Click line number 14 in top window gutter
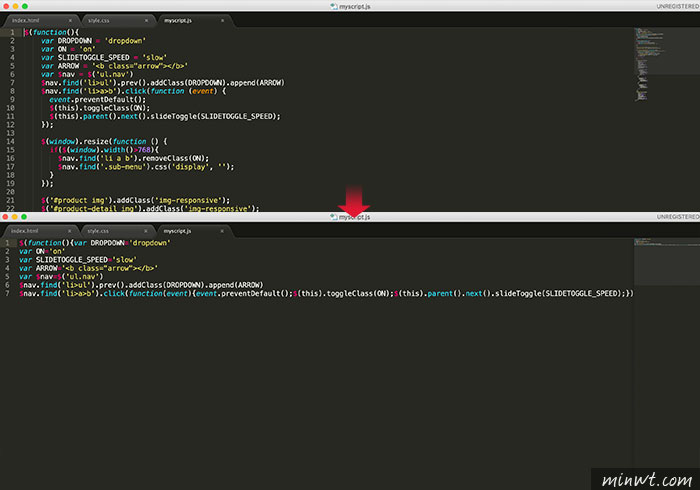 pyautogui.click(x=10, y=141)
